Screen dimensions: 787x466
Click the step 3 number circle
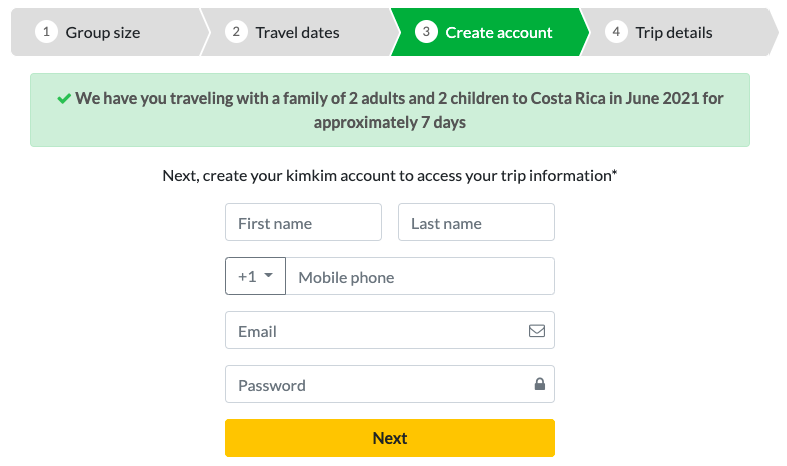pos(426,32)
